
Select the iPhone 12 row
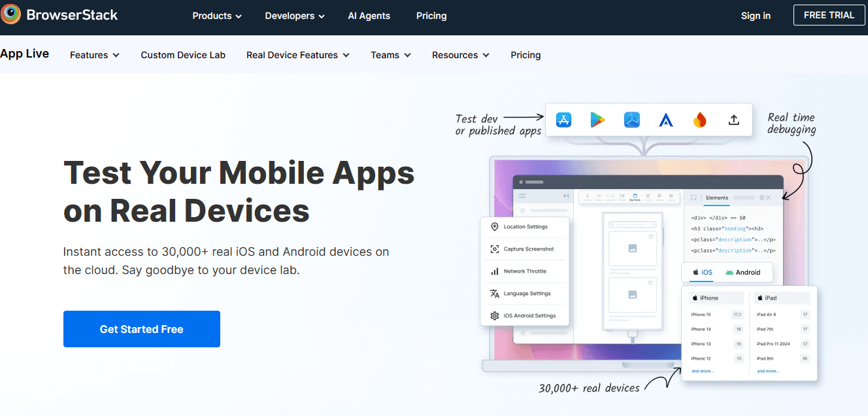(716, 358)
